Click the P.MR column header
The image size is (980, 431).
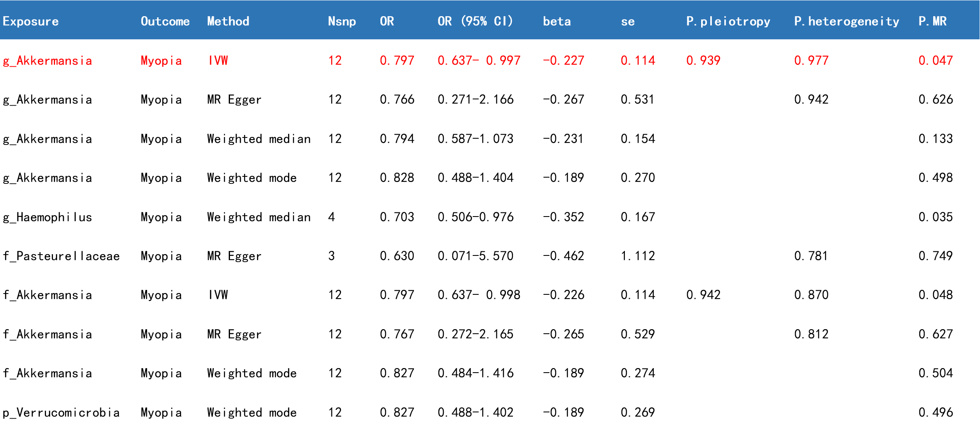[932, 22]
